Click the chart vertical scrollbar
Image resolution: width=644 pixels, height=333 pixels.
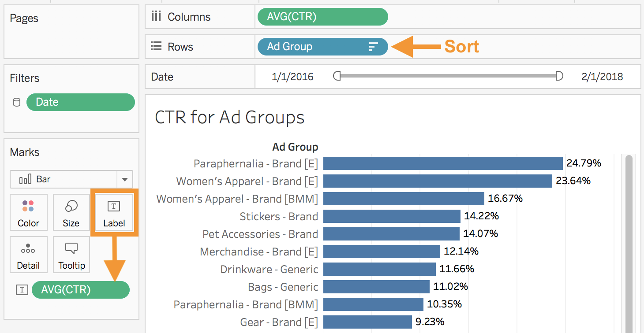coord(629,242)
